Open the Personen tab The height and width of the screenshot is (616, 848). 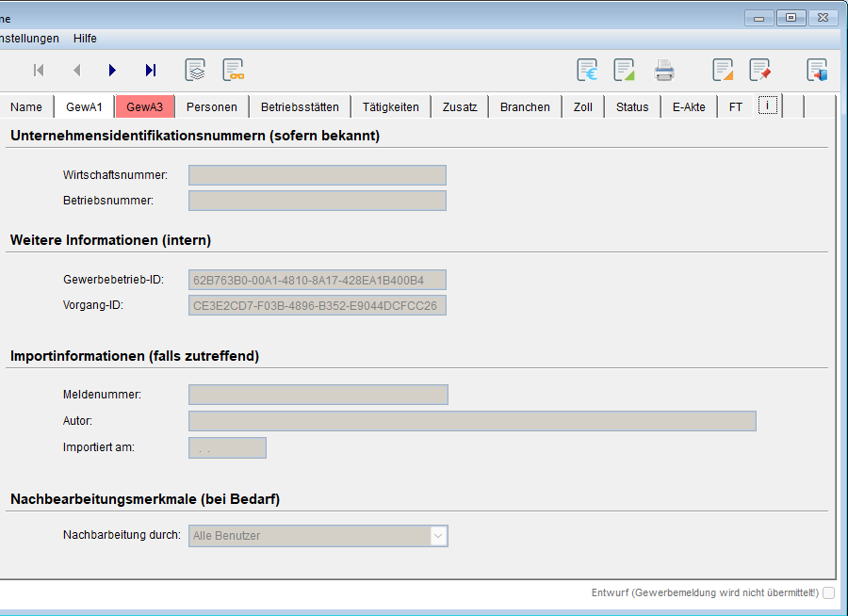[211, 106]
